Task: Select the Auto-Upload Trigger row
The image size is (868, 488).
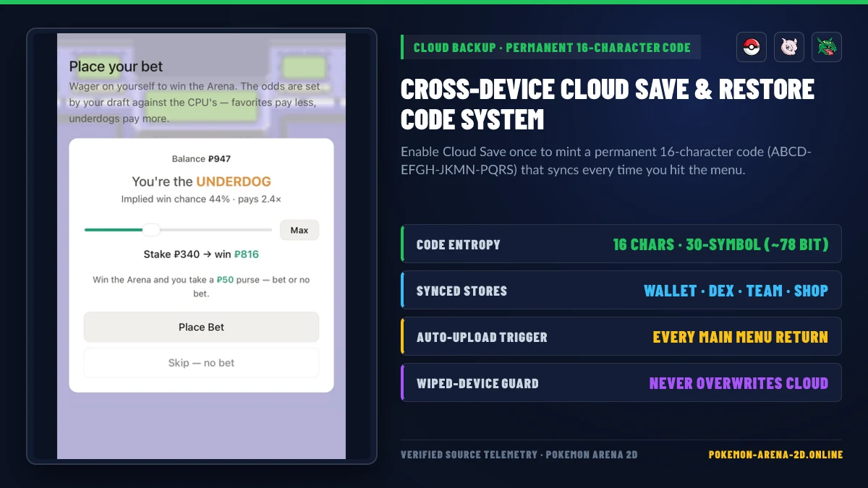Action: (x=621, y=337)
